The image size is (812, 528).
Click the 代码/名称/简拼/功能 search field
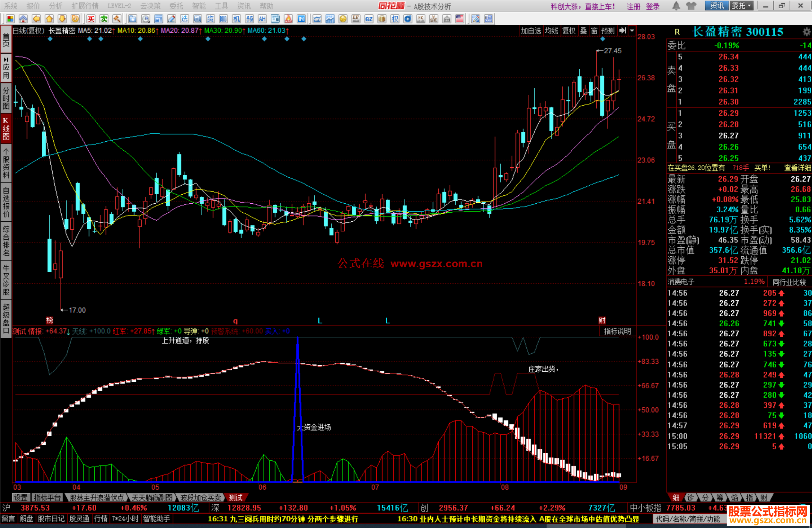tap(688, 519)
